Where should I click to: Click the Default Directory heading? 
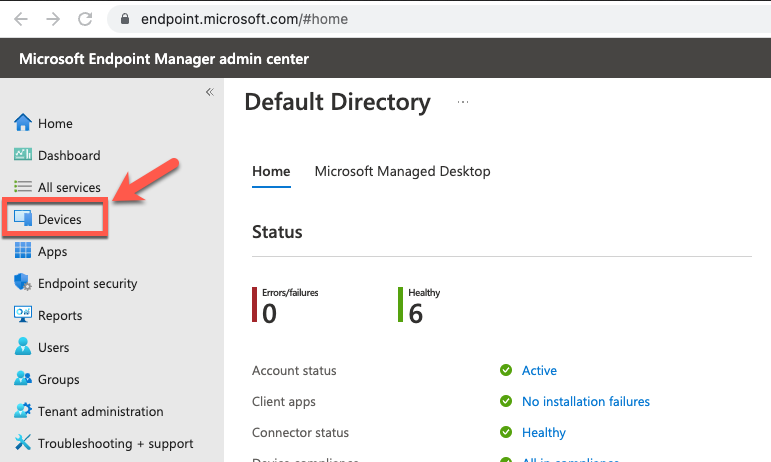(337, 102)
